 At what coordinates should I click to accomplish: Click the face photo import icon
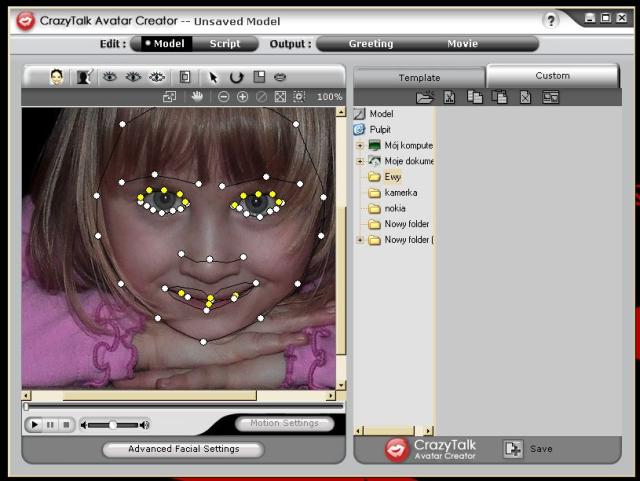pyautogui.click(x=57, y=77)
